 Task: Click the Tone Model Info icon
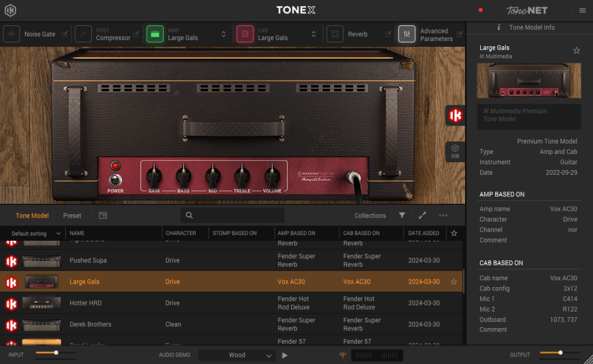tap(499, 27)
